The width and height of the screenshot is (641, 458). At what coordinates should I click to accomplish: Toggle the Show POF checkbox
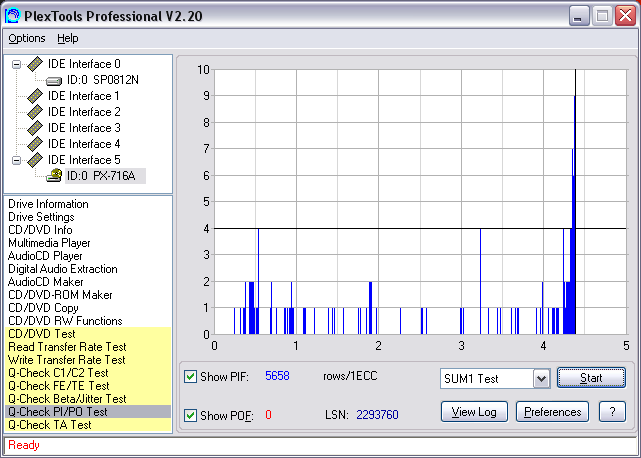pos(191,415)
